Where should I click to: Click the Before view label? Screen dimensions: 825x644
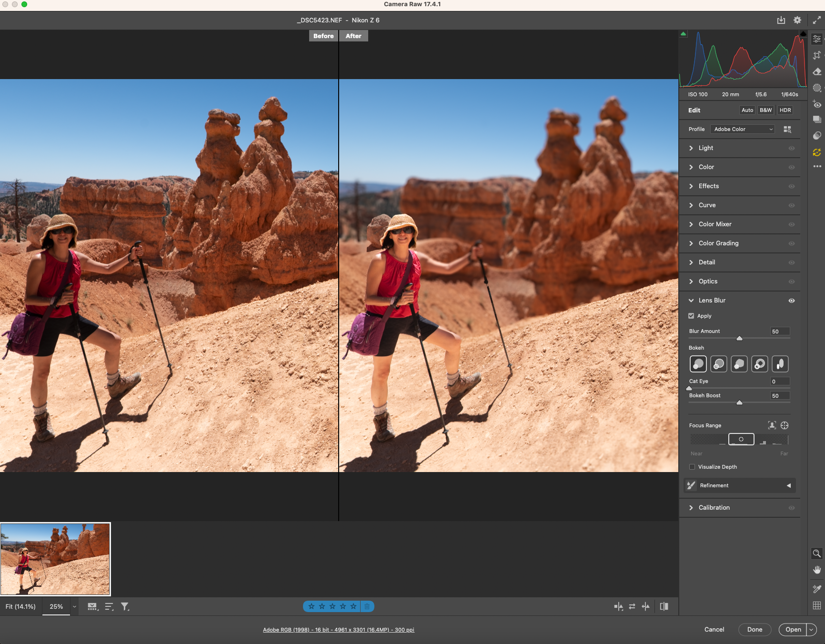323,36
